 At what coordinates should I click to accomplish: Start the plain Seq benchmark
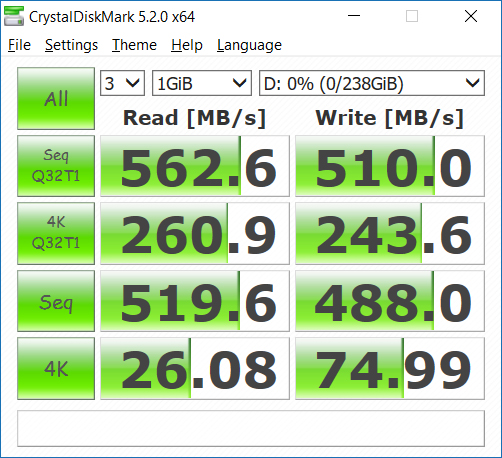tap(56, 301)
